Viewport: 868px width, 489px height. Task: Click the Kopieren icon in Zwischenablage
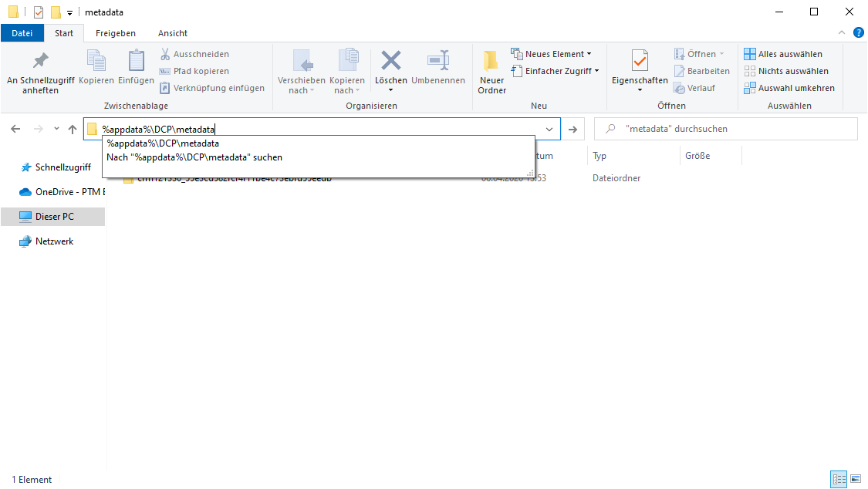point(96,61)
